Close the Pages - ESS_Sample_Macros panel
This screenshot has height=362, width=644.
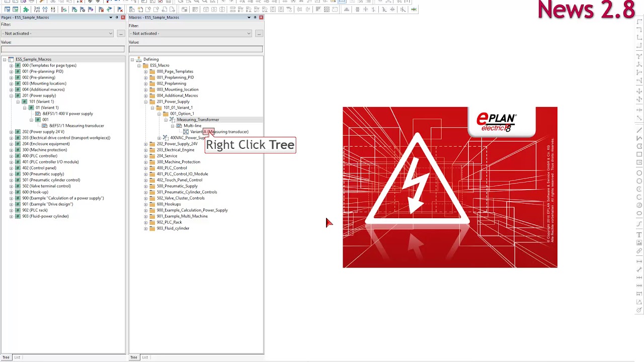point(123,18)
